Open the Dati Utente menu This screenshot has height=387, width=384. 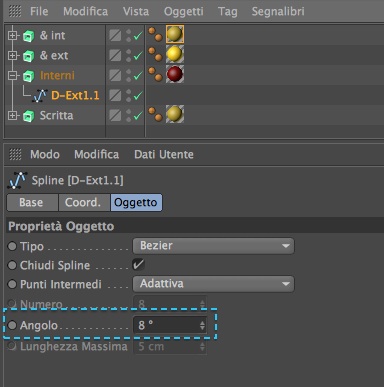click(x=164, y=154)
